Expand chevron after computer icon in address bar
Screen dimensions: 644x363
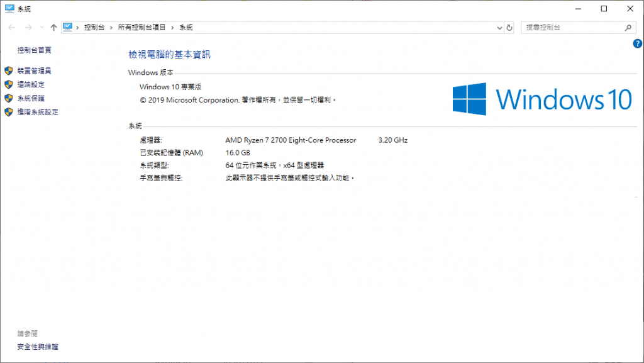[77, 28]
